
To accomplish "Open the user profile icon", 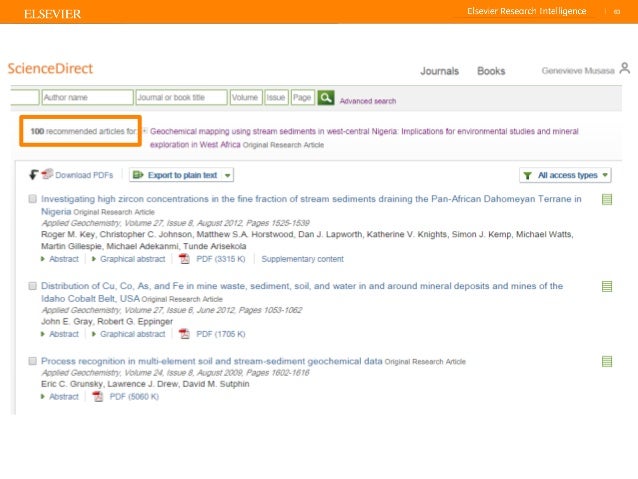I will 625,68.
